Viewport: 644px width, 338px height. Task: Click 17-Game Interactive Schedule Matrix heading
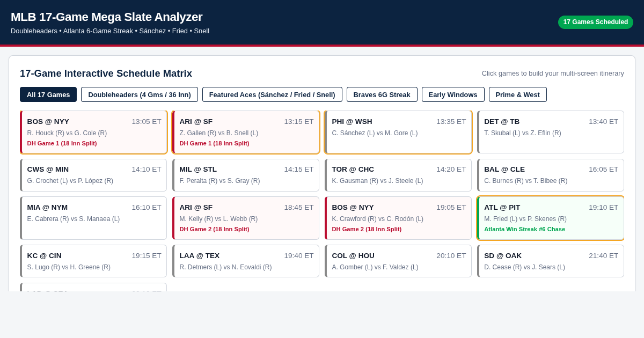point(106,74)
